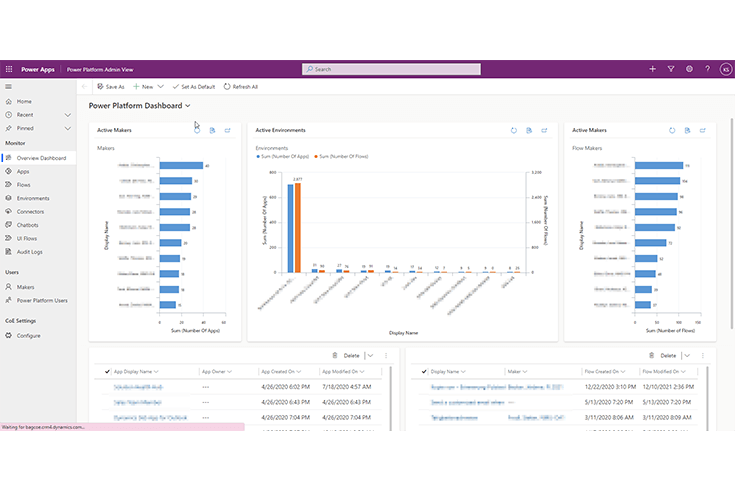Expand the Flow Makers chart tile
The width and height of the screenshot is (735, 492).
(x=703, y=130)
